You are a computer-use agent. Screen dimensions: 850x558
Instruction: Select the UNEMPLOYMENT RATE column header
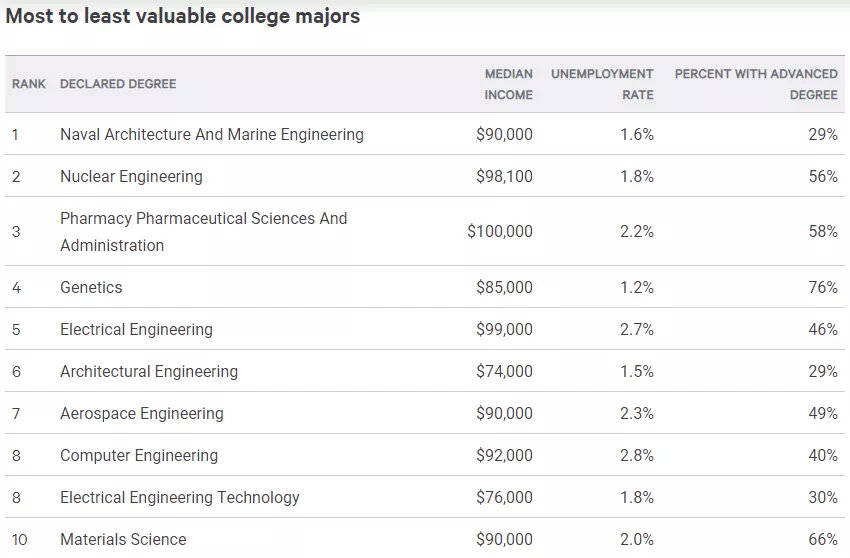[x=602, y=84]
